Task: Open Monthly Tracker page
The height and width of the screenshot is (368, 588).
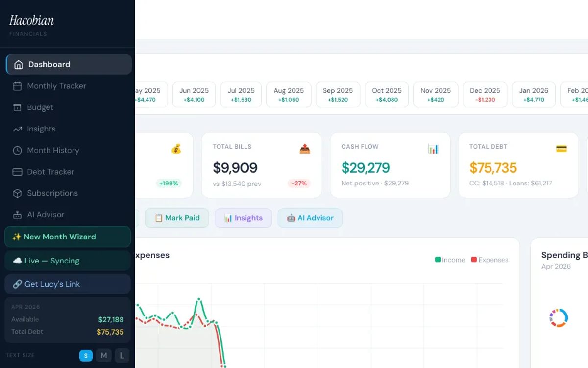Action: point(69,86)
